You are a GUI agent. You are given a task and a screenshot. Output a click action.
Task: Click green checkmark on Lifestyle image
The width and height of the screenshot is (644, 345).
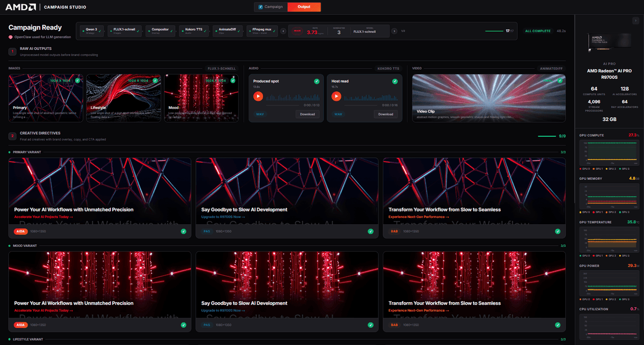(156, 80)
